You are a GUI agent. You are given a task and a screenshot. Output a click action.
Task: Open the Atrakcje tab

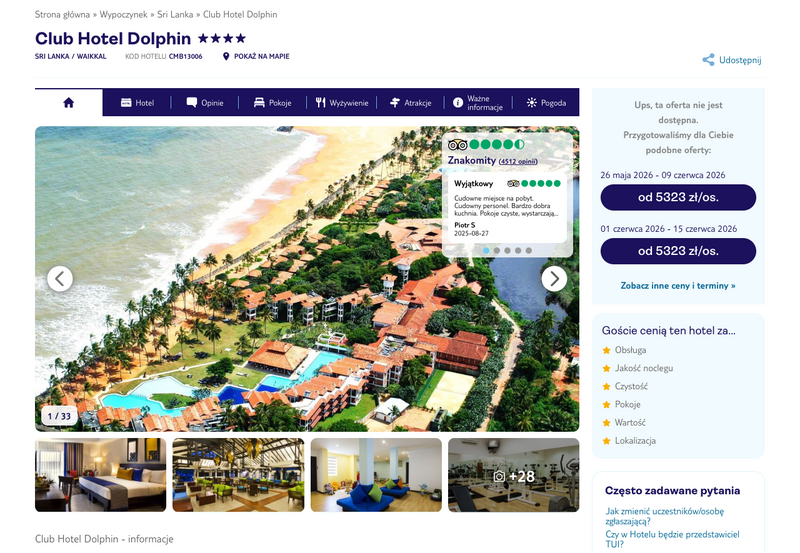click(410, 103)
